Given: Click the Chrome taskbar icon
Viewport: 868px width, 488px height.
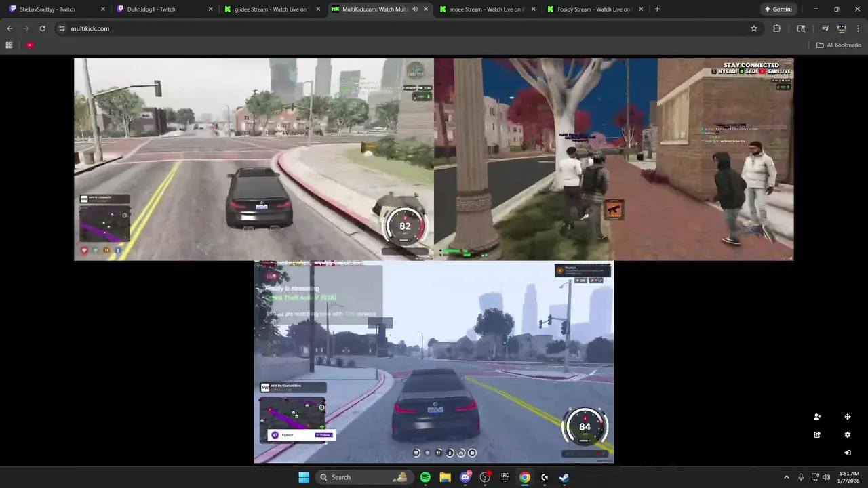Looking at the screenshot, I should (525, 477).
